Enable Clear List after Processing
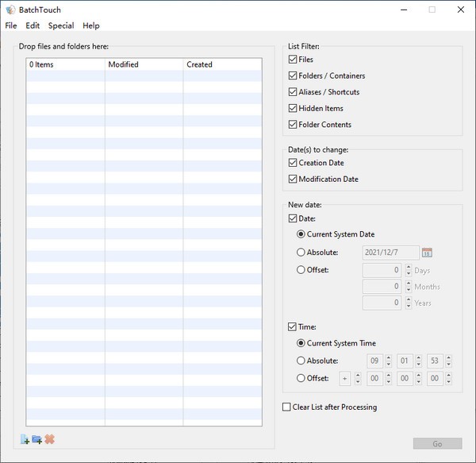Viewport: 476px width, 463px height. tap(286, 407)
